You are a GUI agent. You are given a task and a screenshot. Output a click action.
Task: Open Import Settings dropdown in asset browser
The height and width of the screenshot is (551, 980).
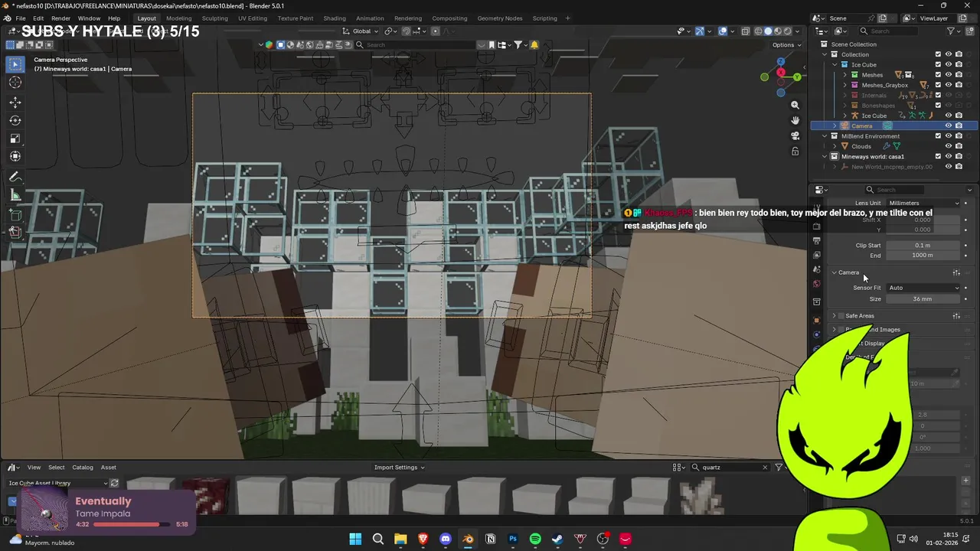[x=399, y=468]
